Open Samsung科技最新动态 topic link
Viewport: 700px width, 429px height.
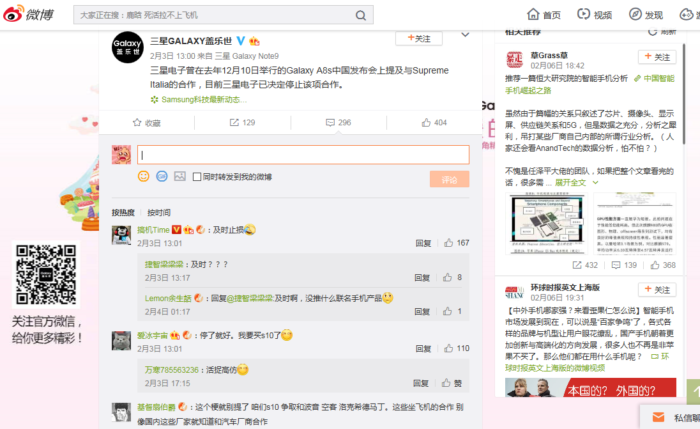point(198,100)
